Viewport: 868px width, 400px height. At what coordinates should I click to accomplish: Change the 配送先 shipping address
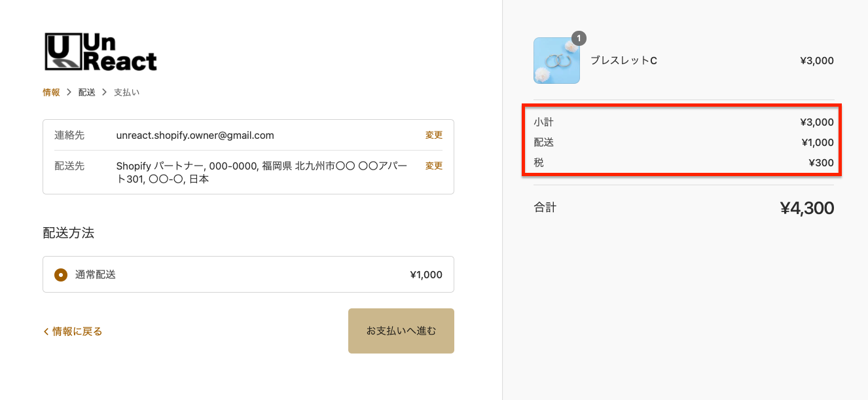point(434,166)
